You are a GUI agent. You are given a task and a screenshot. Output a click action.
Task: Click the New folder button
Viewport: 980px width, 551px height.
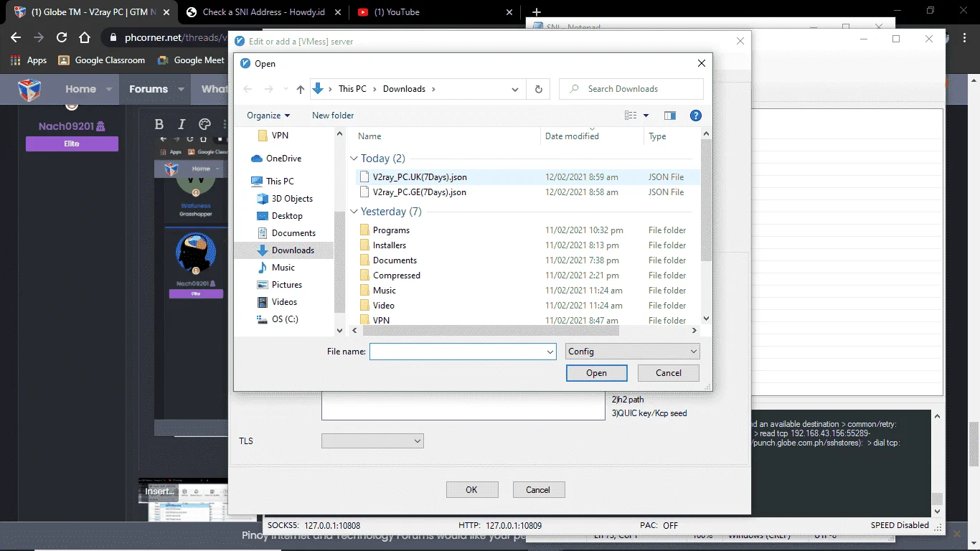click(x=333, y=116)
